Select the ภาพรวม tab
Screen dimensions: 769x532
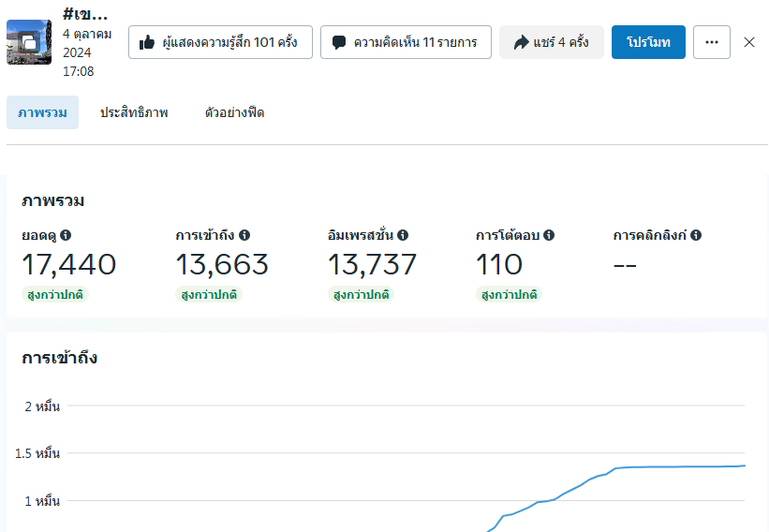coord(42,112)
